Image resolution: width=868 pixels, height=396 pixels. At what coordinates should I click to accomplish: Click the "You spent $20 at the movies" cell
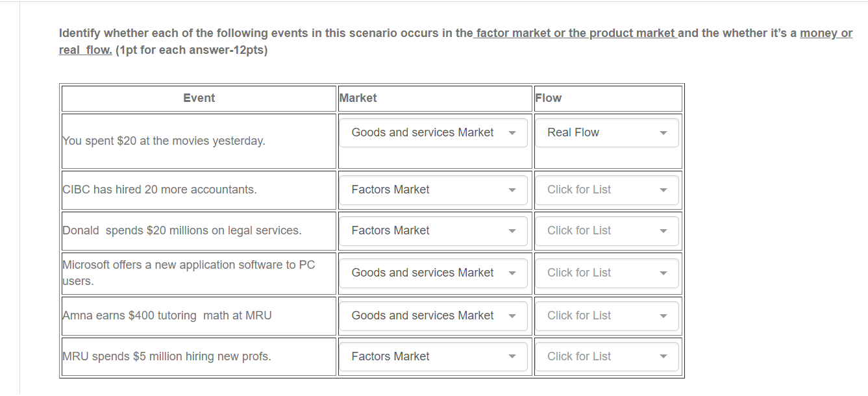199,141
